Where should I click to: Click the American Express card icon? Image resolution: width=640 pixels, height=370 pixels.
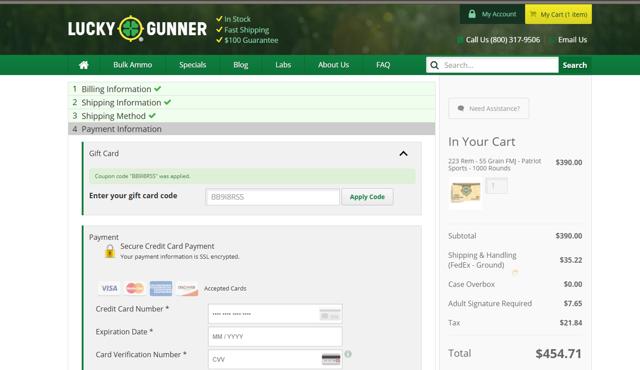pos(161,288)
